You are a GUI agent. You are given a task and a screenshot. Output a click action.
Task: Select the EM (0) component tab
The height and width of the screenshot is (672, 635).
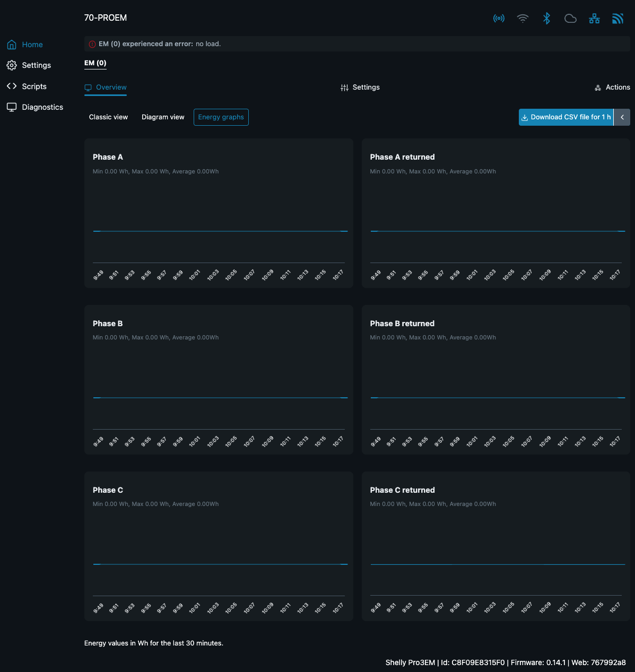tap(95, 63)
